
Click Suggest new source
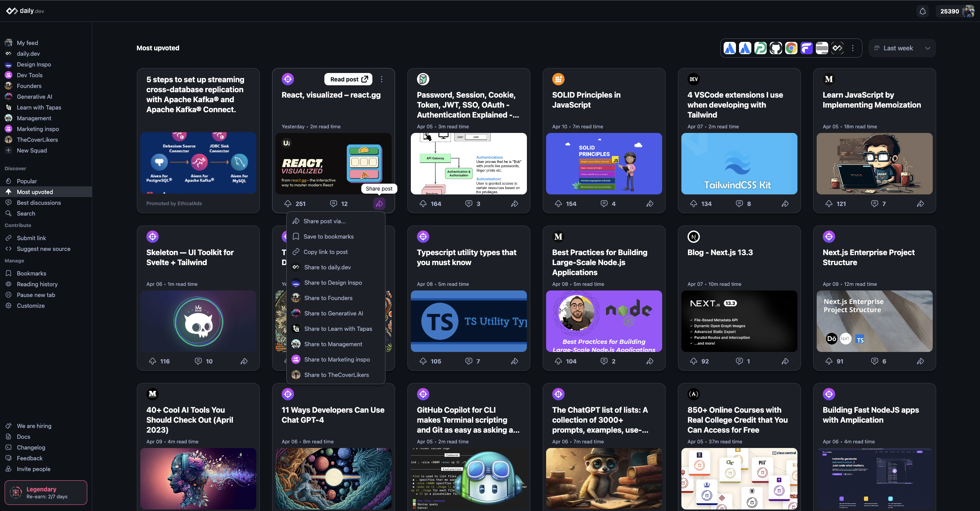pyautogui.click(x=46, y=249)
